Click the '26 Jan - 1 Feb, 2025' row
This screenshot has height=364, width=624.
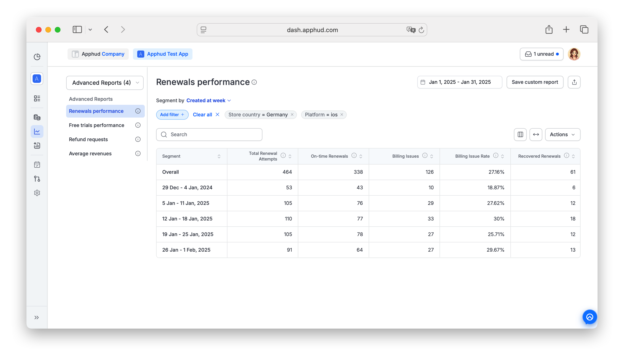click(x=368, y=250)
